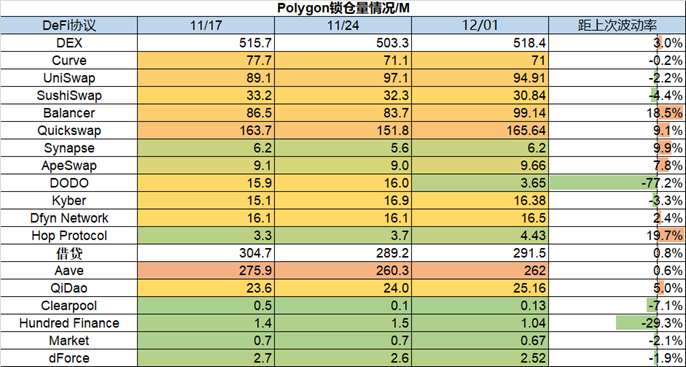This screenshot has width=686, height=367.
Task: Click the 'UniSwap' protocol cell
Action: (69, 78)
